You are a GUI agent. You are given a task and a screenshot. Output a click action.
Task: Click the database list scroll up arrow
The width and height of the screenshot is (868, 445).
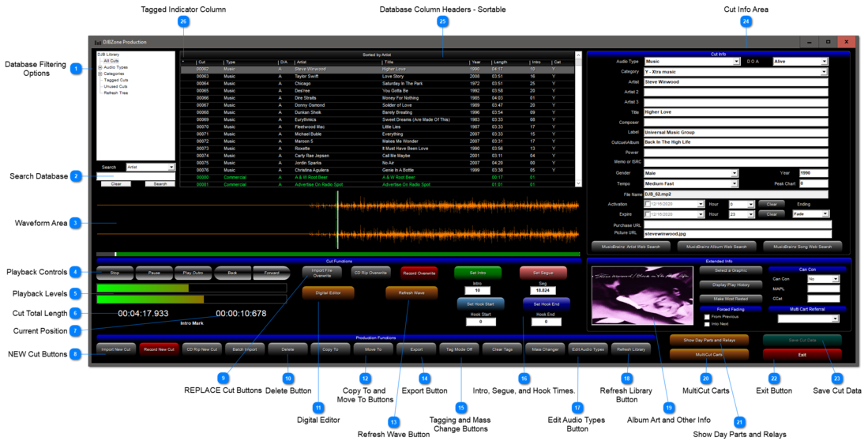click(578, 55)
